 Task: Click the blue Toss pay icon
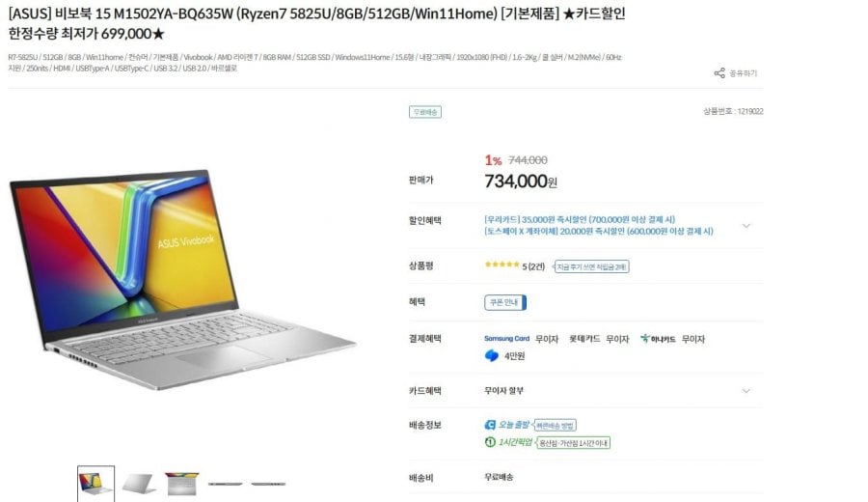pos(492,355)
